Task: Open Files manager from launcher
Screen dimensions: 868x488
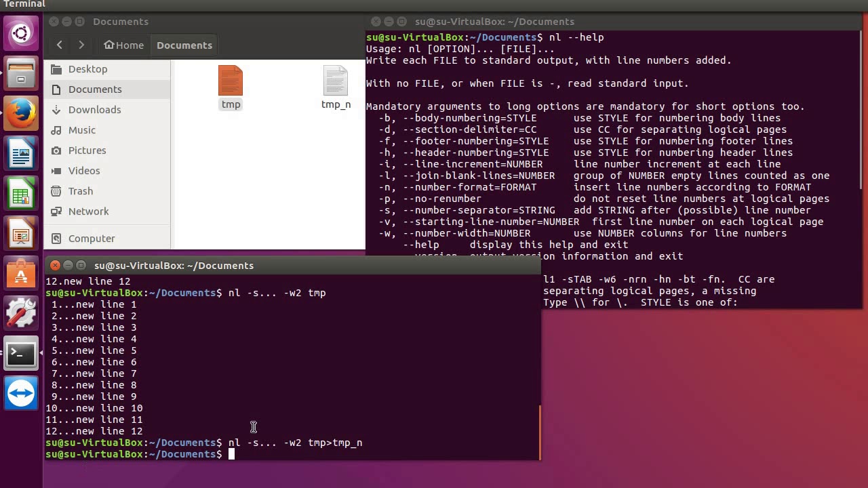Action: coord(21,73)
